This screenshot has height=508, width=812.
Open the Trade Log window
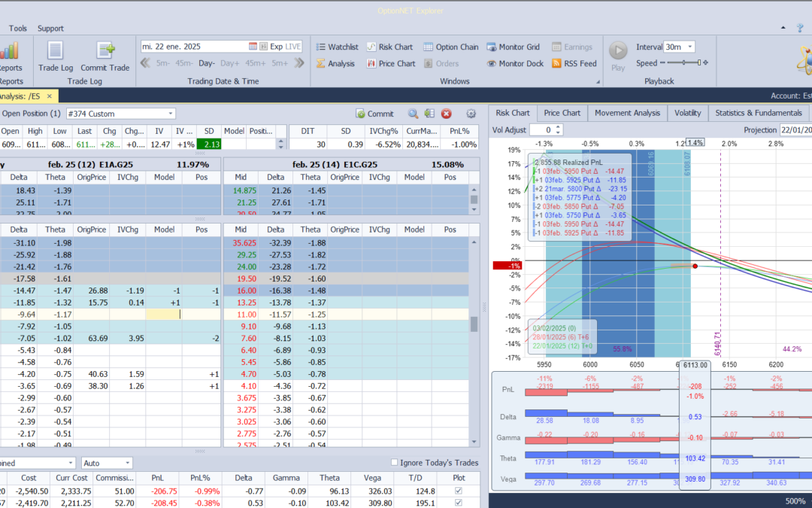pos(56,56)
